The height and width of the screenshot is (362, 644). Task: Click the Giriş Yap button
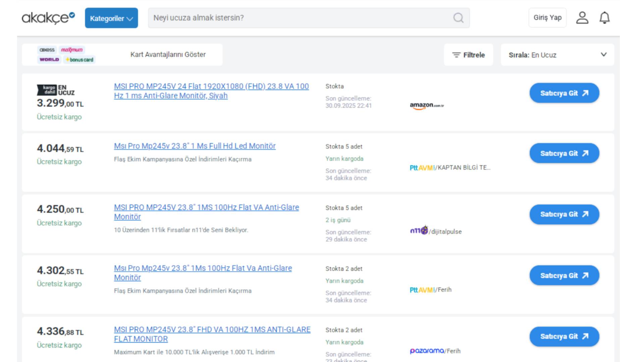tap(547, 18)
